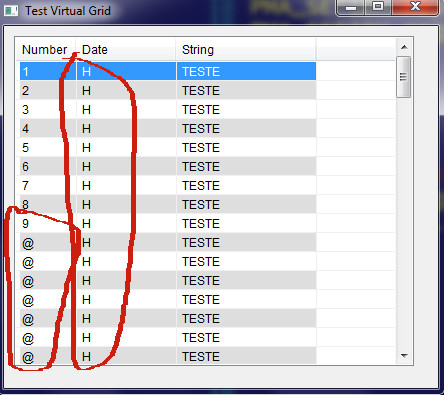Select the Number cell showing 5
Screen dimensions: 444x395
(x=48, y=147)
